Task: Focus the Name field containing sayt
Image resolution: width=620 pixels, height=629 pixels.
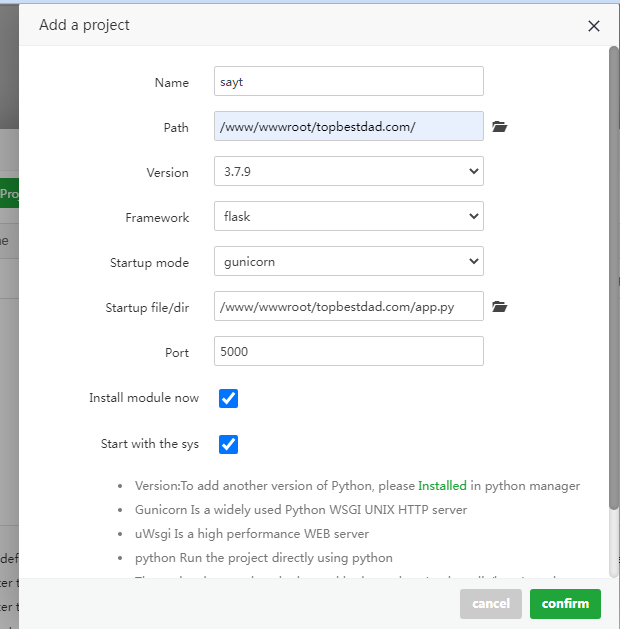Action: 348,81
